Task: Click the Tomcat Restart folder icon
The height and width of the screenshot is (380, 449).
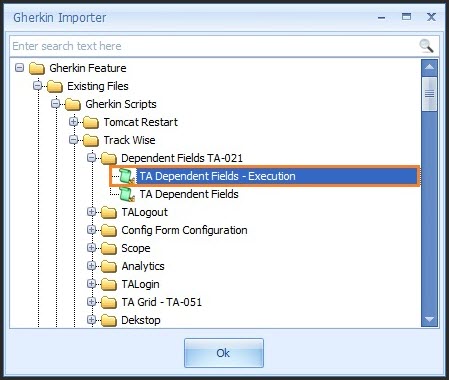Action: point(91,122)
